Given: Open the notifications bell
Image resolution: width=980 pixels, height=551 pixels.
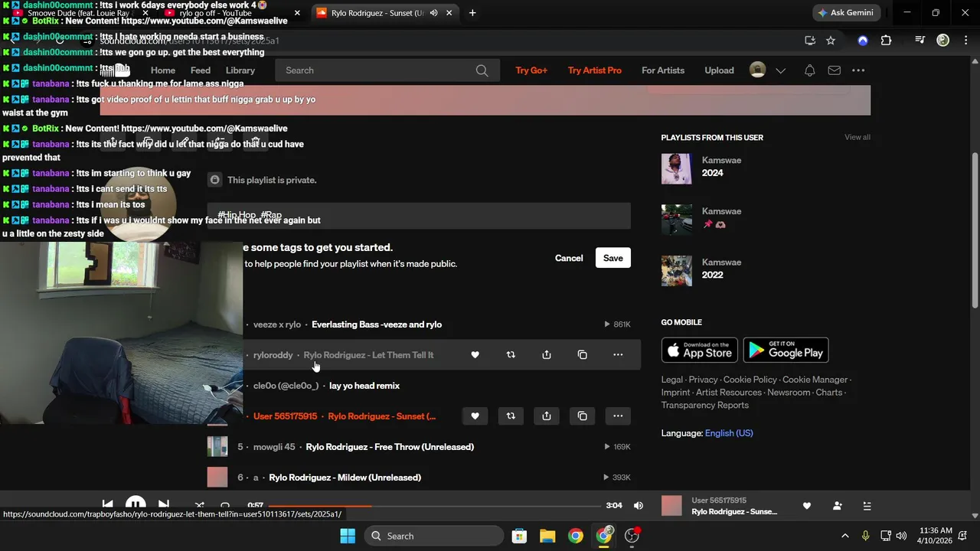Looking at the screenshot, I should click(809, 70).
